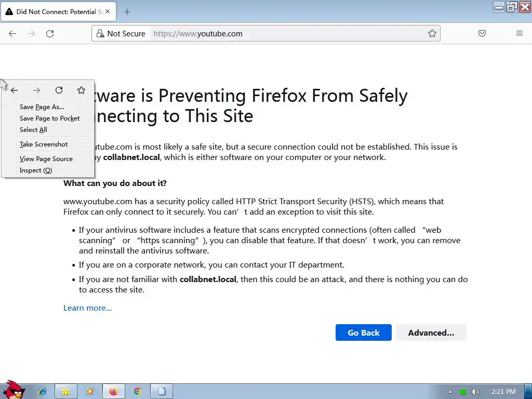Click the green network tray icon
This screenshot has height=399, width=532.
463,392
